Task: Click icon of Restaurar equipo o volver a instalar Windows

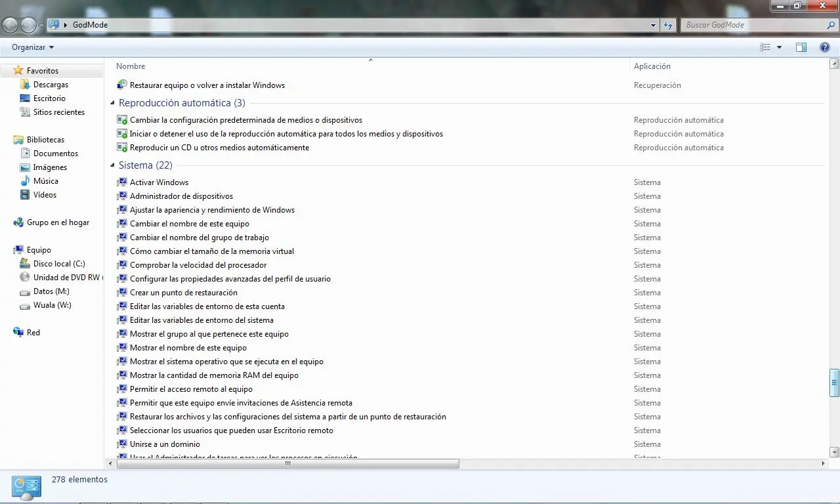Action: (122, 85)
